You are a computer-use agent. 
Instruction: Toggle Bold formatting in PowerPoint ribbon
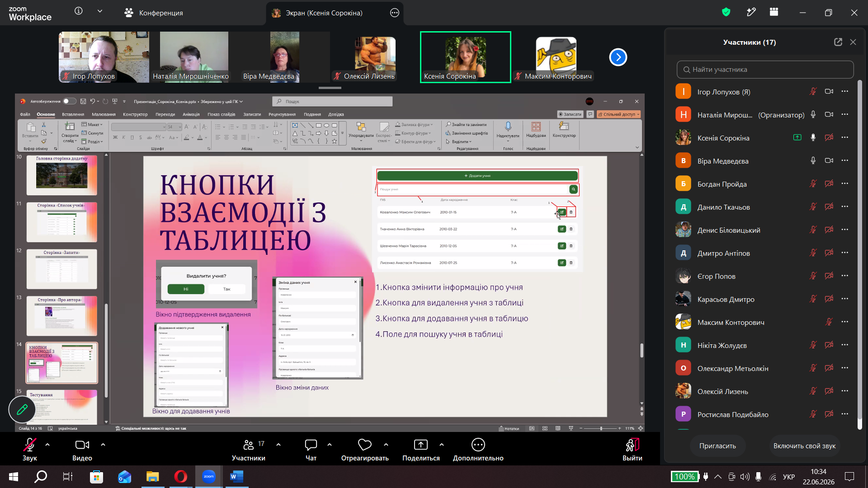115,137
